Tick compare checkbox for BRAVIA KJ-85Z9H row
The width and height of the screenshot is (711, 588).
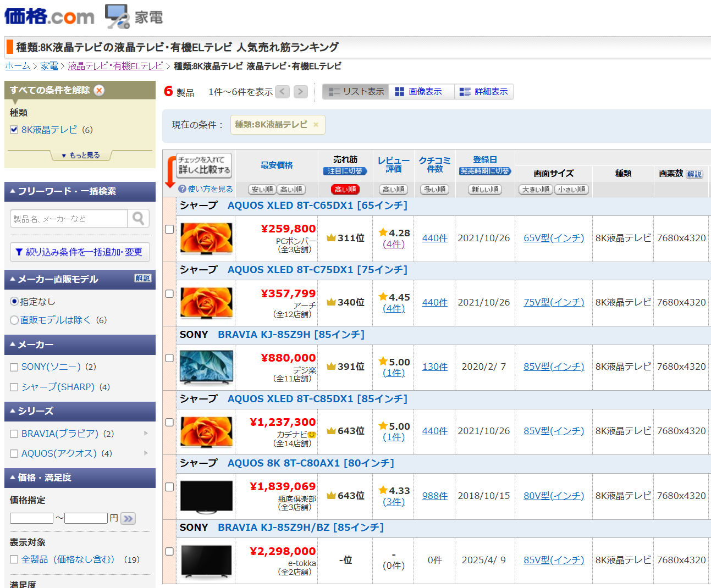click(169, 358)
